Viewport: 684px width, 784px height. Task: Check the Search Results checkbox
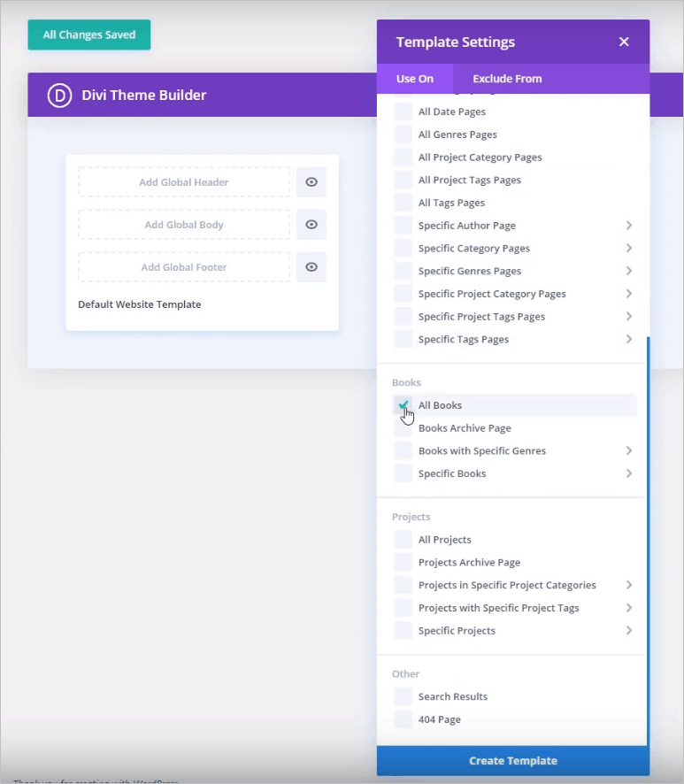coord(403,696)
